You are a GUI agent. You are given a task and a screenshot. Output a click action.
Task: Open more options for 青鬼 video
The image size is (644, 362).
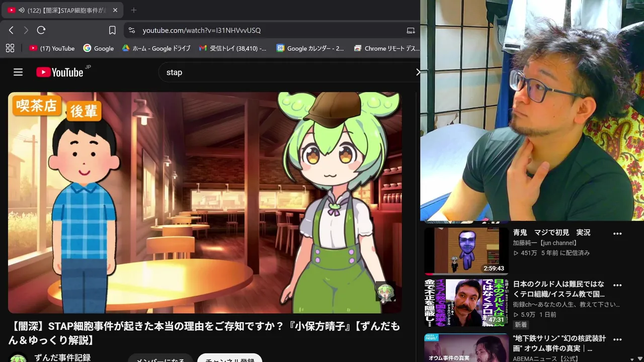point(617,234)
